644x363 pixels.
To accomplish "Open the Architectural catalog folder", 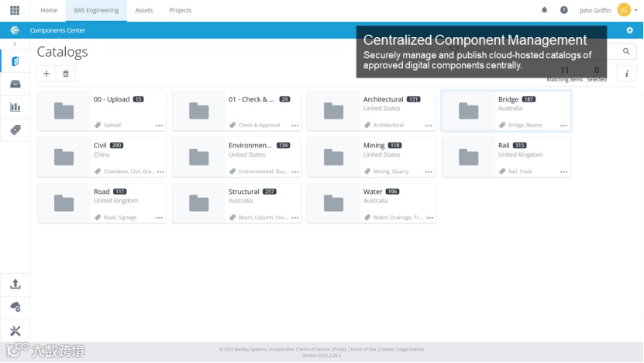I will pos(371,111).
